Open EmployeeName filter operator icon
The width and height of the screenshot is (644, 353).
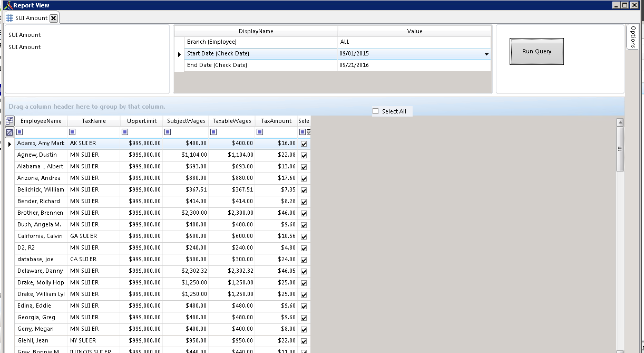point(19,132)
